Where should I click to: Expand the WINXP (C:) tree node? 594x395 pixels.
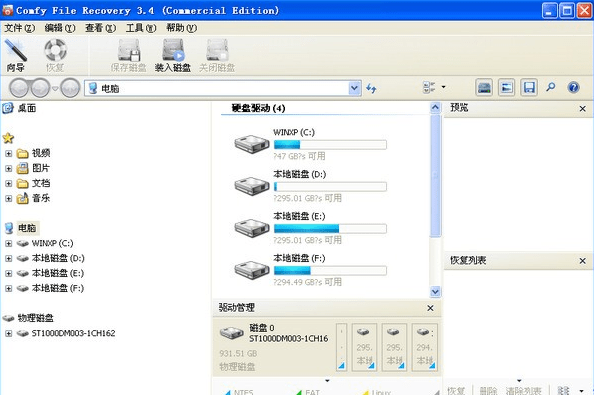pos(8,244)
